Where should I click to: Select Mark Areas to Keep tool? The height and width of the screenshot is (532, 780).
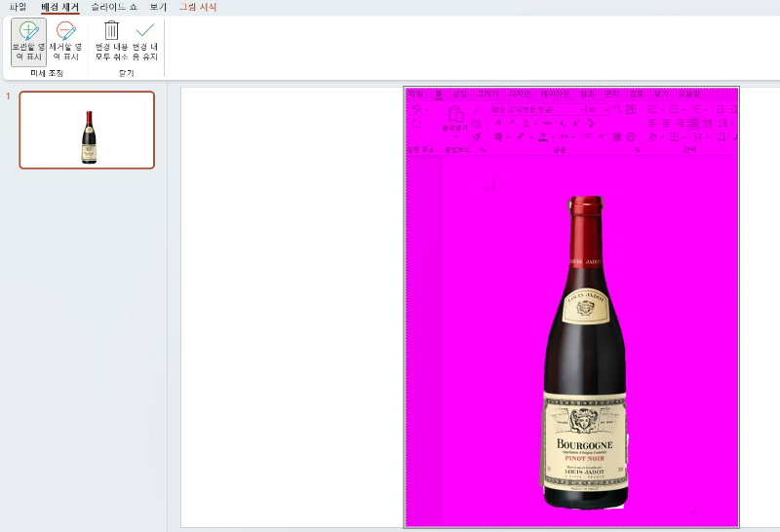point(29,42)
